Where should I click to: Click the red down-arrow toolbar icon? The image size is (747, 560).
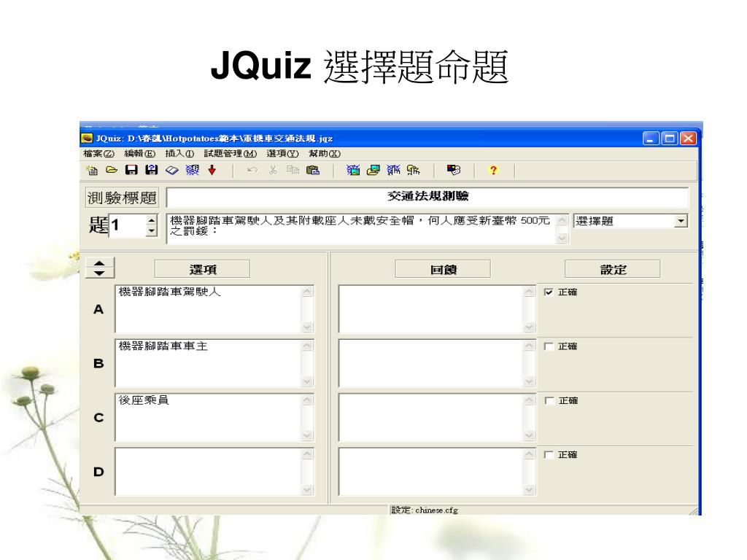212,170
